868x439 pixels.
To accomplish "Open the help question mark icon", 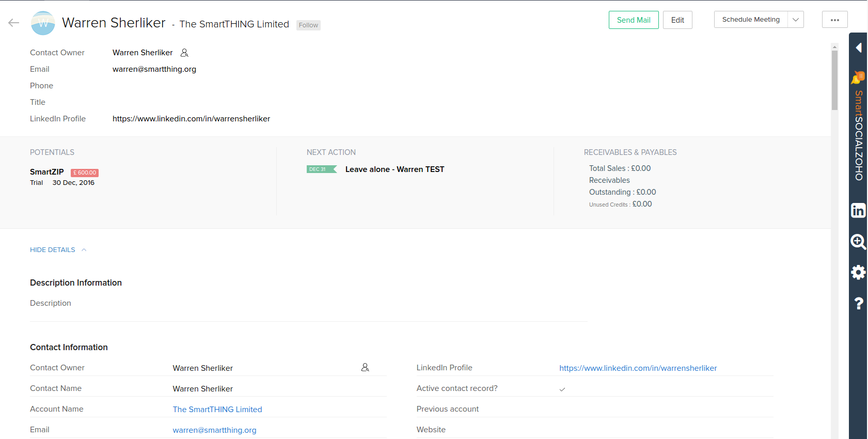I will point(858,303).
